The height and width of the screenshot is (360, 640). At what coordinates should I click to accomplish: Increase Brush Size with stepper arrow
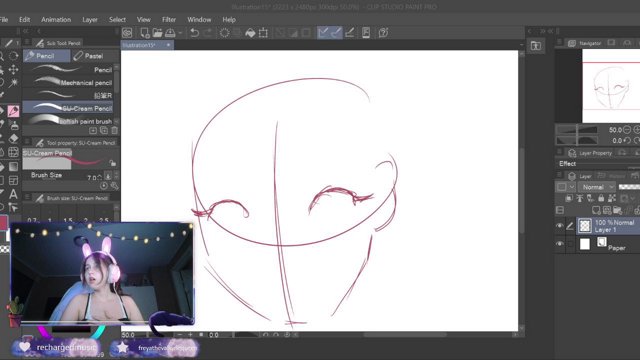click(x=100, y=176)
